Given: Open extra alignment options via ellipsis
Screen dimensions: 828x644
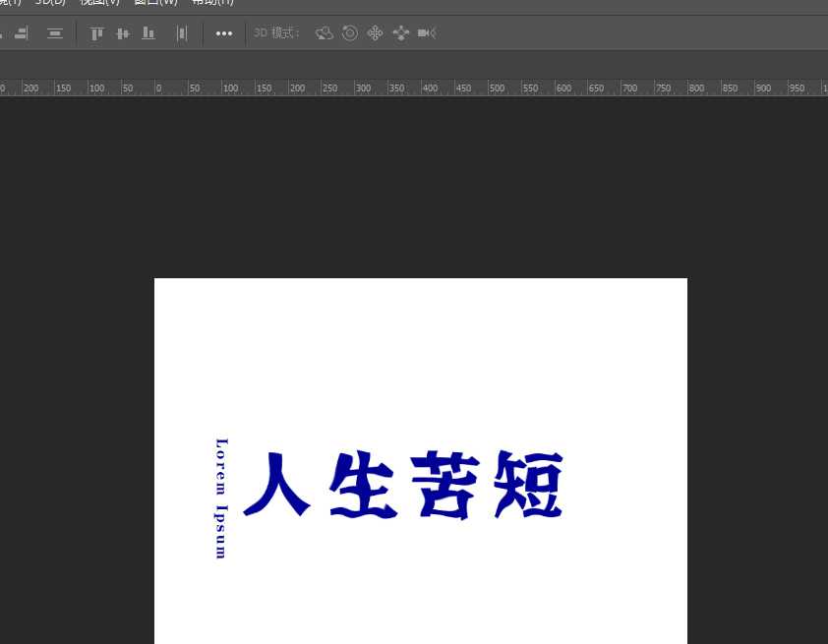Looking at the screenshot, I should (224, 33).
